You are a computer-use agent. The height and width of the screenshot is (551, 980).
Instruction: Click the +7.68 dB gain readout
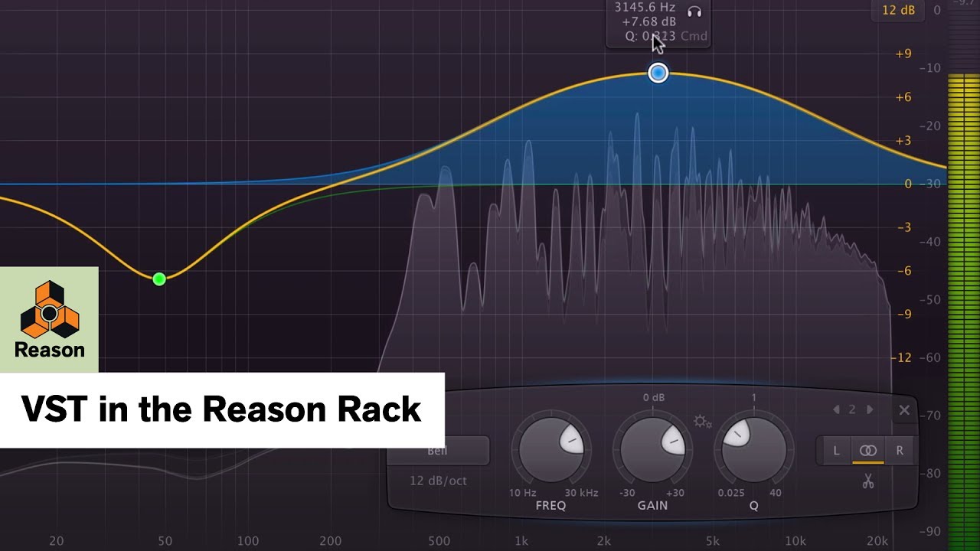649,21
